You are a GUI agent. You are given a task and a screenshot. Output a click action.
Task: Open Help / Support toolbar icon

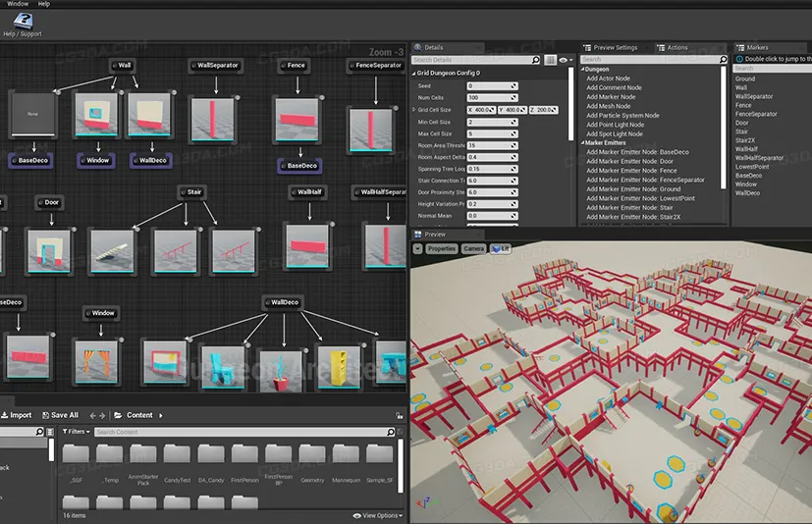(23, 25)
